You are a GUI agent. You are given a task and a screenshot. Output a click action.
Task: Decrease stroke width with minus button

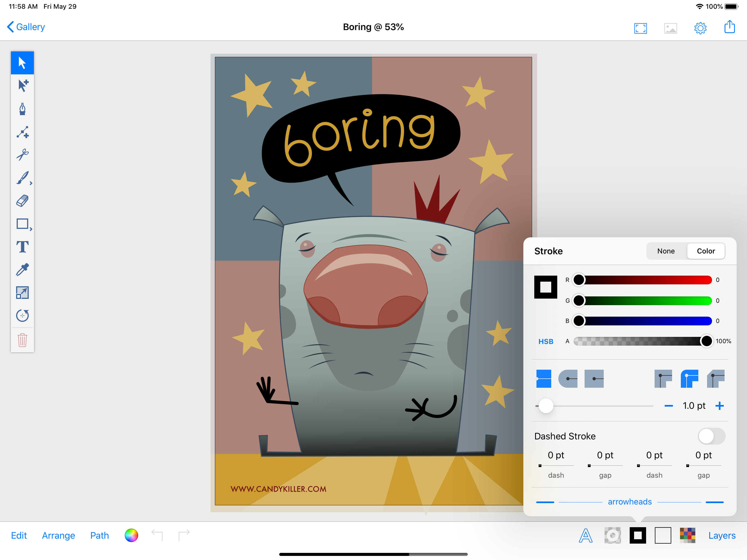click(x=669, y=406)
